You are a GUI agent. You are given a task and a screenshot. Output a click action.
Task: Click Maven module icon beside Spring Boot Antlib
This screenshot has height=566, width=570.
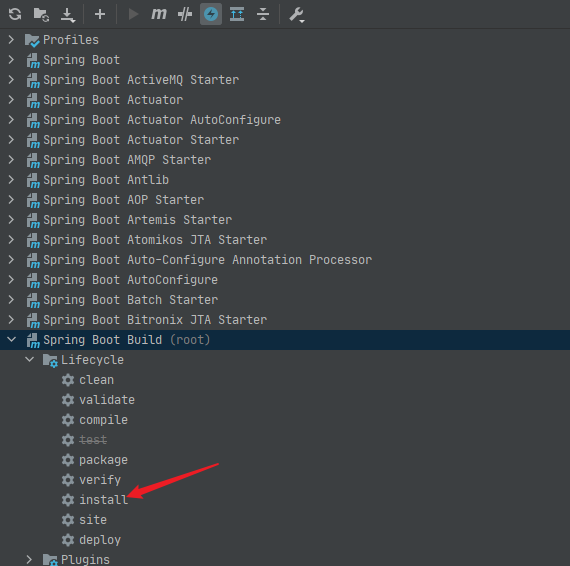click(x=33, y=180)
